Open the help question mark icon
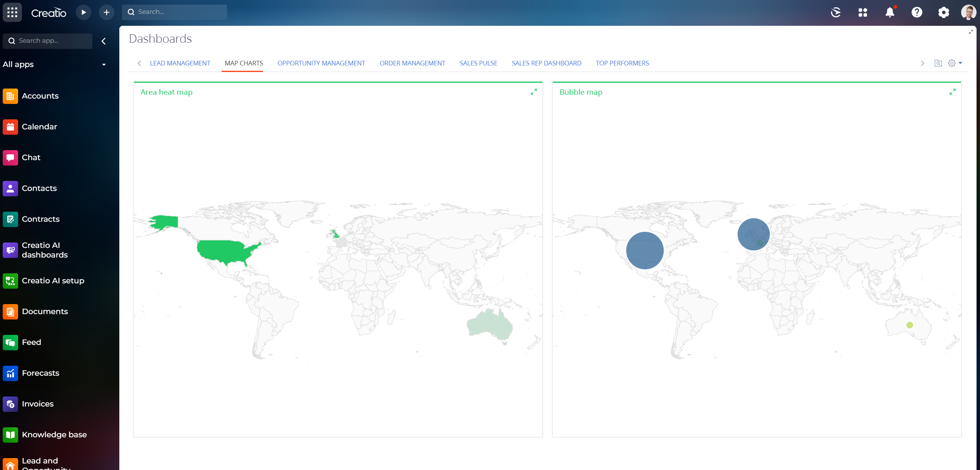The image size is (980, 470). coord(916,12)
